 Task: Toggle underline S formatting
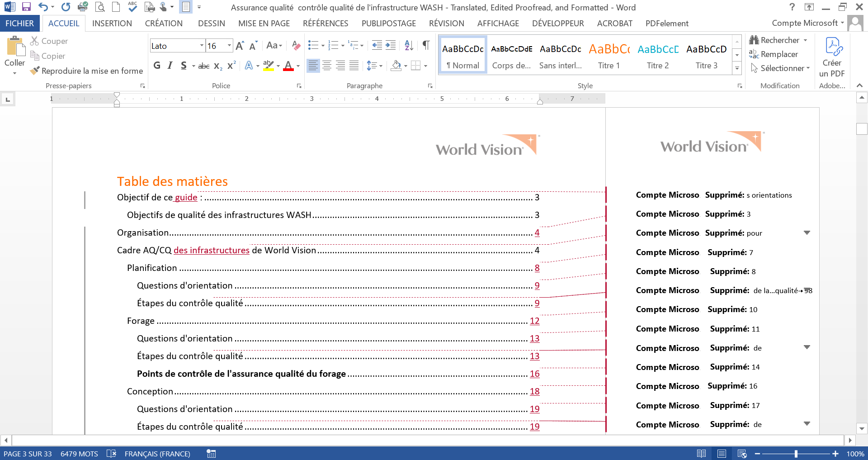coord(184,66)
